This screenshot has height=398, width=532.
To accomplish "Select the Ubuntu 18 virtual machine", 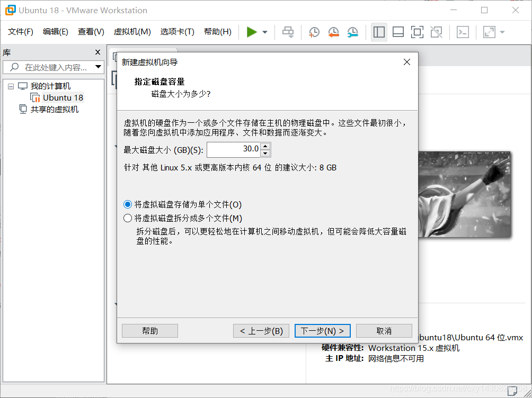I will [63, 97].
